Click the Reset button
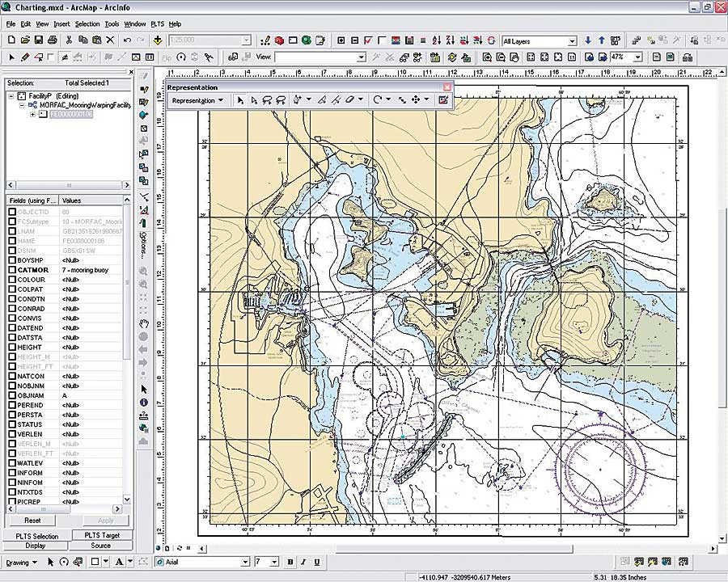 [32, 521]
